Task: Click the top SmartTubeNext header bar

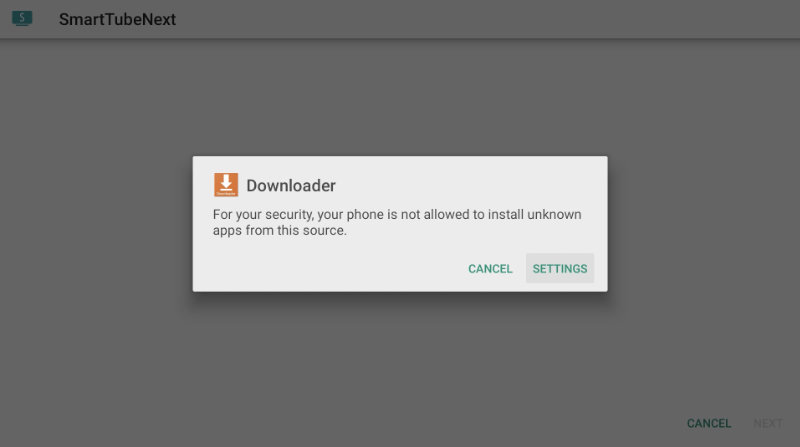Action: (x=400, y=19)
